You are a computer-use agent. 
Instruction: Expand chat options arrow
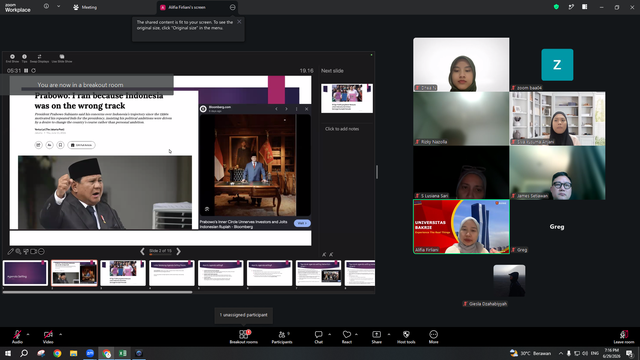pyautogui.click(x=329, y=334)
